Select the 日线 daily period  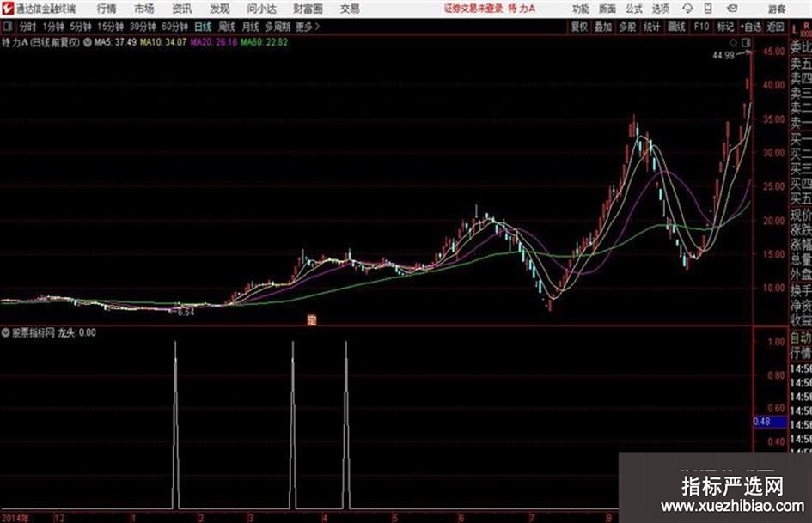[203, 27]
